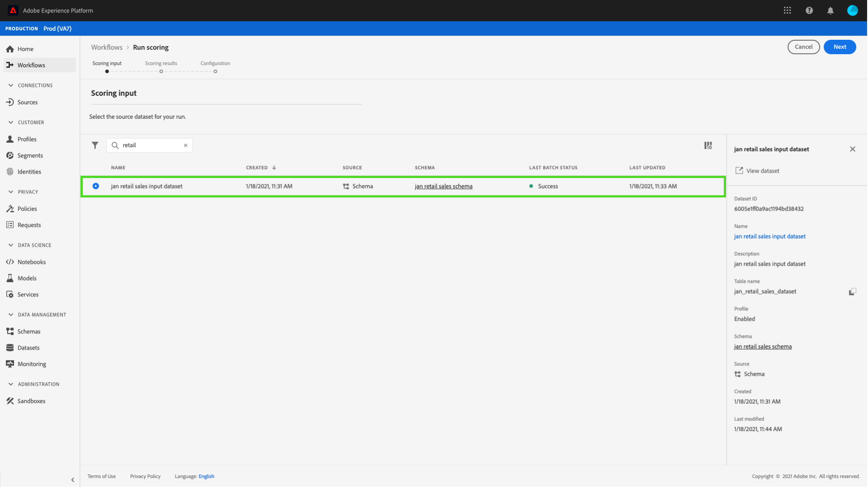Image resolution: width=868 pixels, height=488 pixels.
Task: Collapse the Data Management section
Action: [x=11, y=315]
